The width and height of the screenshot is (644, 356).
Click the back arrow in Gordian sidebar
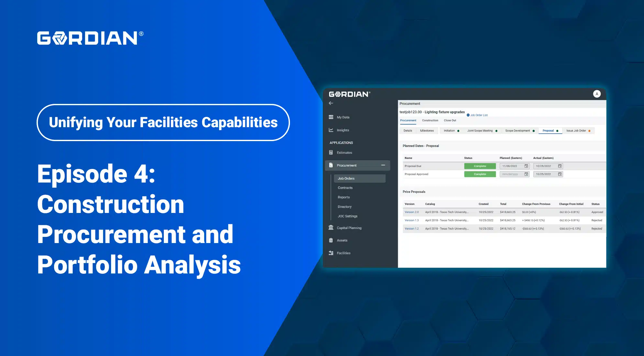point(331,103)
